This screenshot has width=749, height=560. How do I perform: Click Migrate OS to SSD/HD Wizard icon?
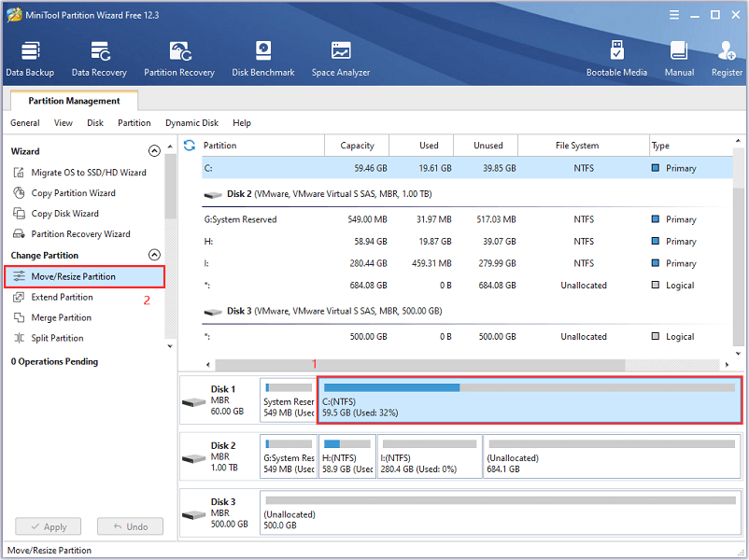click(19, 173)
